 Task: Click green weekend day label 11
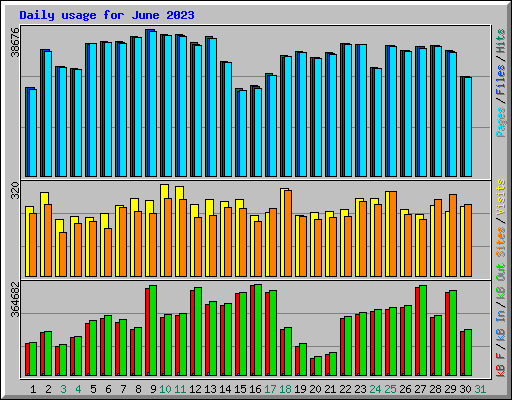(180, 389)
